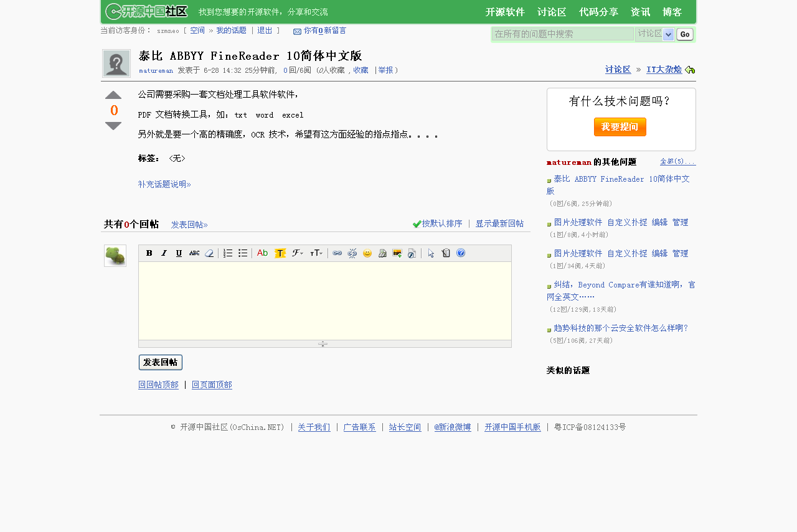Click the question poster's avatar
This screenshot has width=797, height=532.
click(116, 63)
